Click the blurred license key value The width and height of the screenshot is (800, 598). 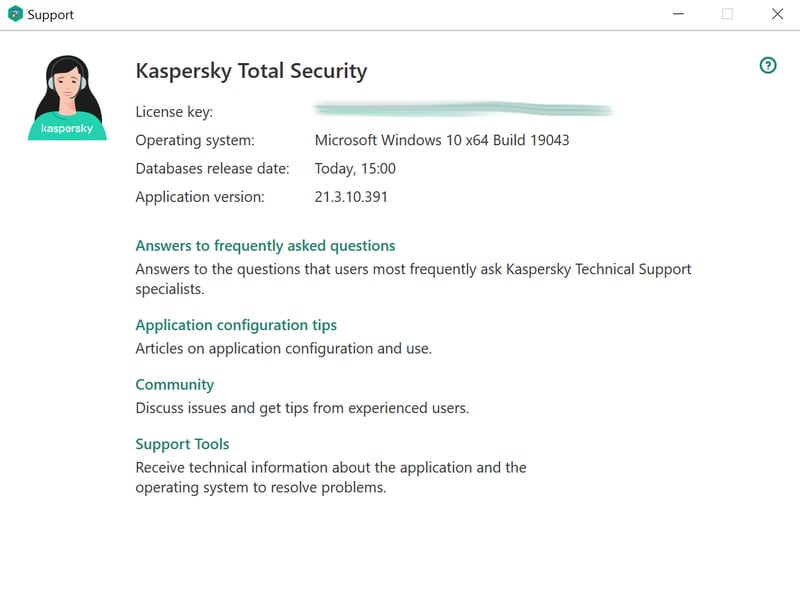pos(463,109)
